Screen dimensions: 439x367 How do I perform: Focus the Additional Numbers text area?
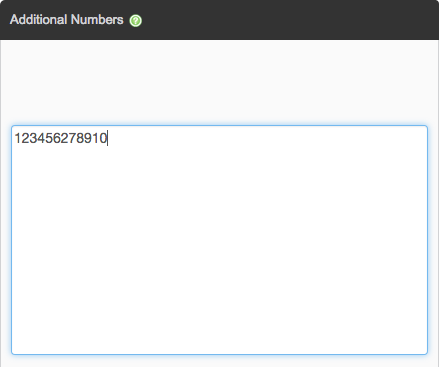[219, 240]
